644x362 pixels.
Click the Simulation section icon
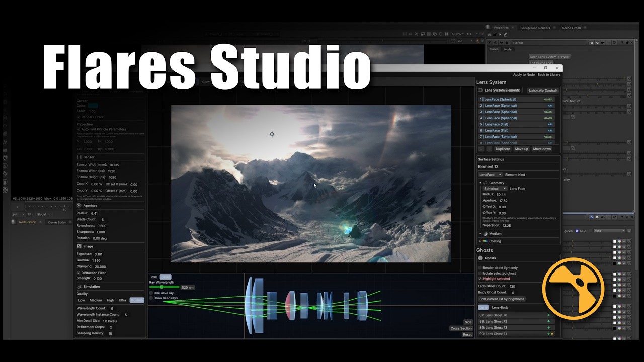pos(79,287)
